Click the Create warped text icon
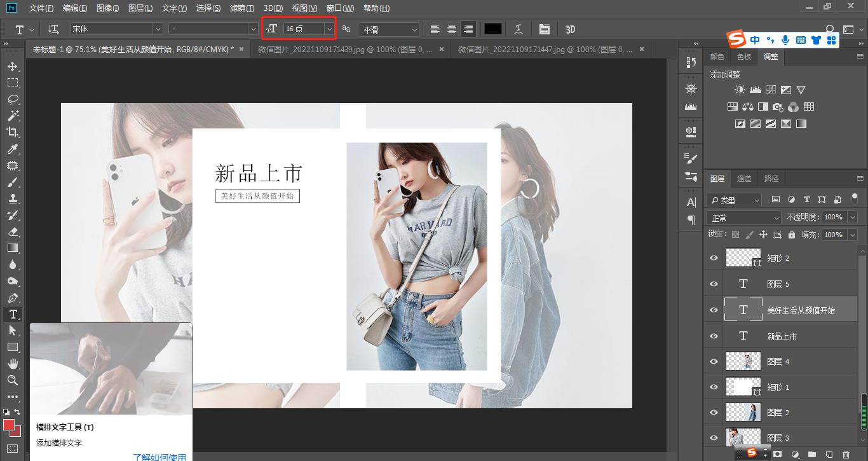 [518, 29]
